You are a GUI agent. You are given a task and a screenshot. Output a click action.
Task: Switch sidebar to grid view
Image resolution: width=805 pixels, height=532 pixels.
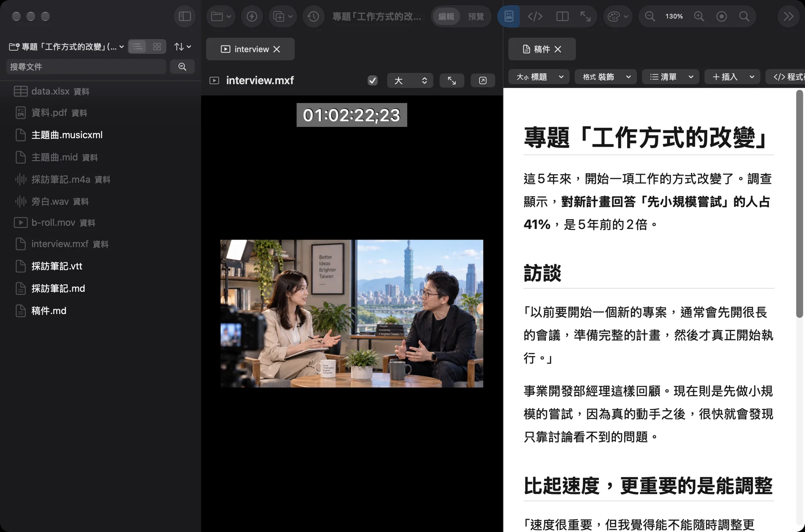point(157,47)
